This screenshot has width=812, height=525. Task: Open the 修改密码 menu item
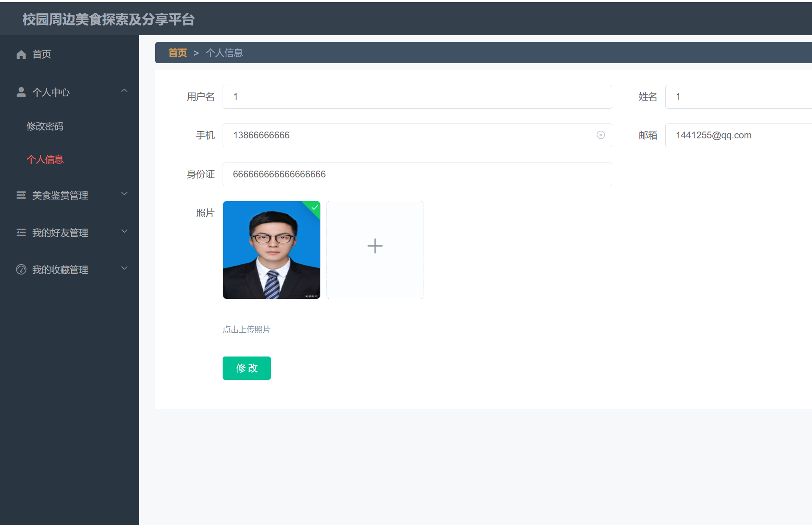click(45, 126)
